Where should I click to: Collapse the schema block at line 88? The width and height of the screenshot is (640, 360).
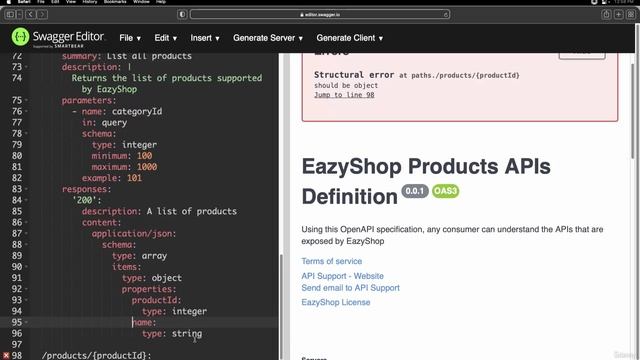(x=26, y=244)
